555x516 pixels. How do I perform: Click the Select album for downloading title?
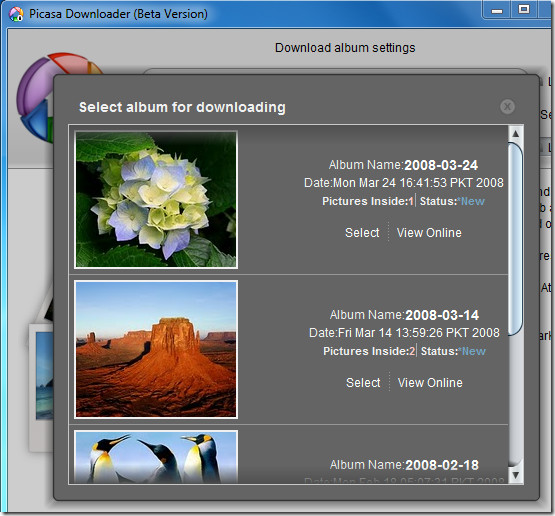pyautogui.click(x=182, y=107)
